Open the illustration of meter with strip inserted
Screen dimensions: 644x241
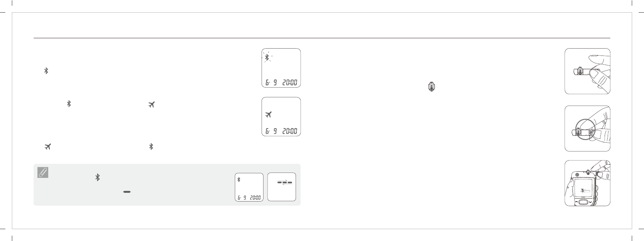click(587, 183)
